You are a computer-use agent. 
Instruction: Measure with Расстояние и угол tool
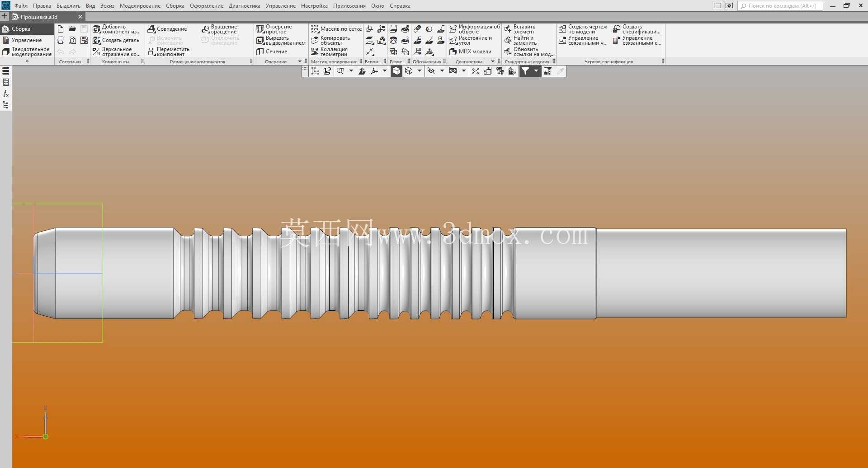point(471,40)
